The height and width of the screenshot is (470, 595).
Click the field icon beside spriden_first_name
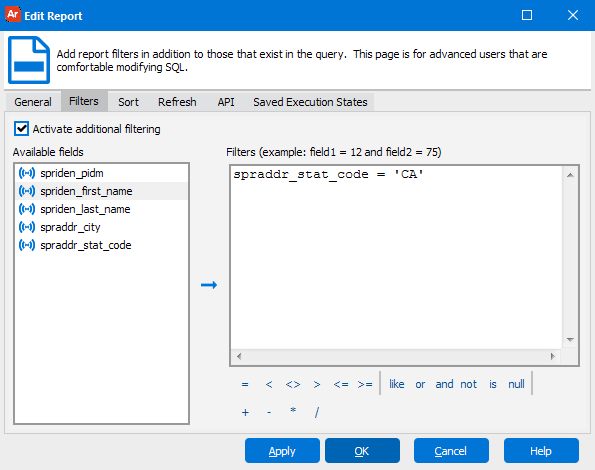(x=27, y=191)
